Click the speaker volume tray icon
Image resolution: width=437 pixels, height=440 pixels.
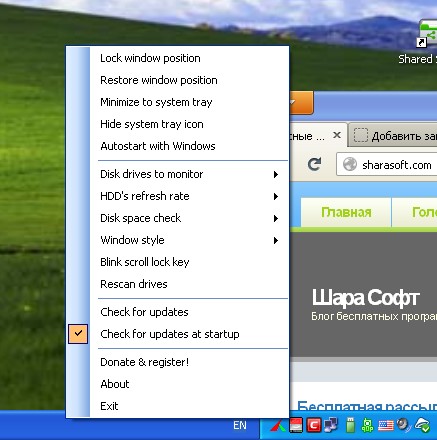(404, 425)
